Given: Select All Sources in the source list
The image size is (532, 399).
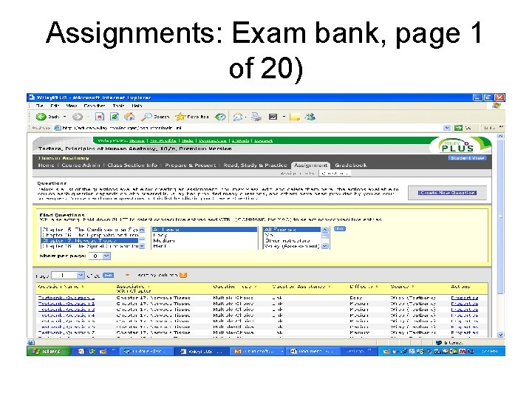Looking at the screenshot, I should click(292, 230).
